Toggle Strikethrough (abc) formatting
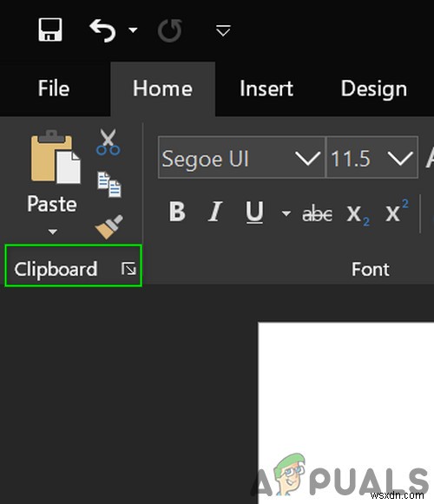The image size is (434, 504). click(x=317, y=213)
